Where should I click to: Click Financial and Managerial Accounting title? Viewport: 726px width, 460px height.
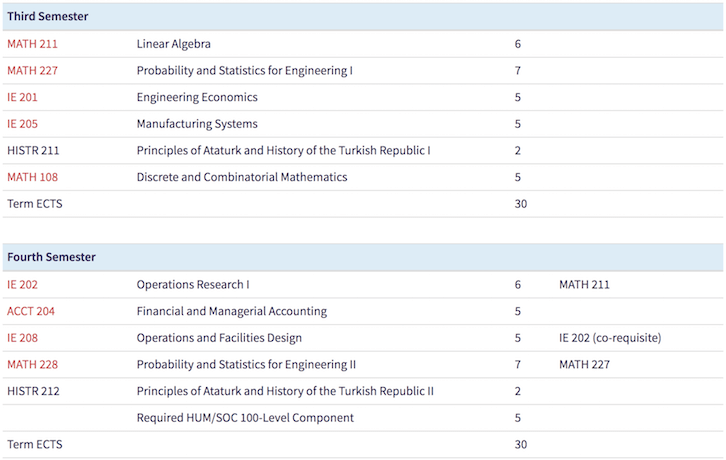coord(232,311)
